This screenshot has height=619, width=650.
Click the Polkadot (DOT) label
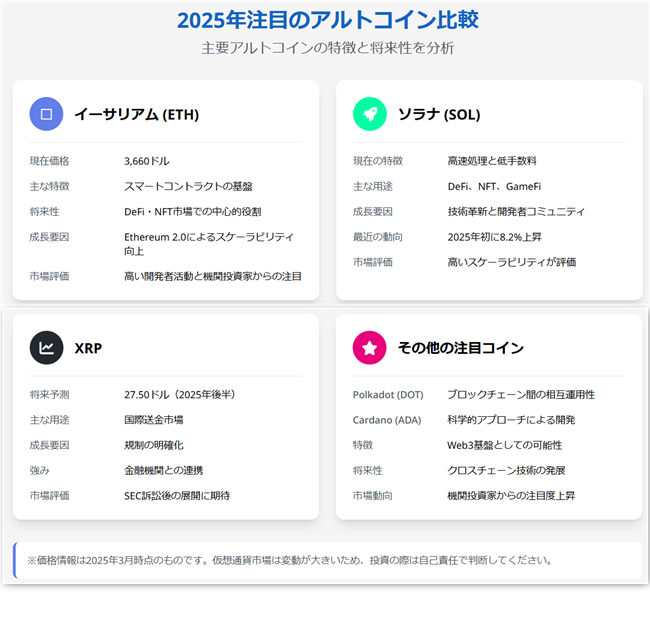tap(388, 394)
